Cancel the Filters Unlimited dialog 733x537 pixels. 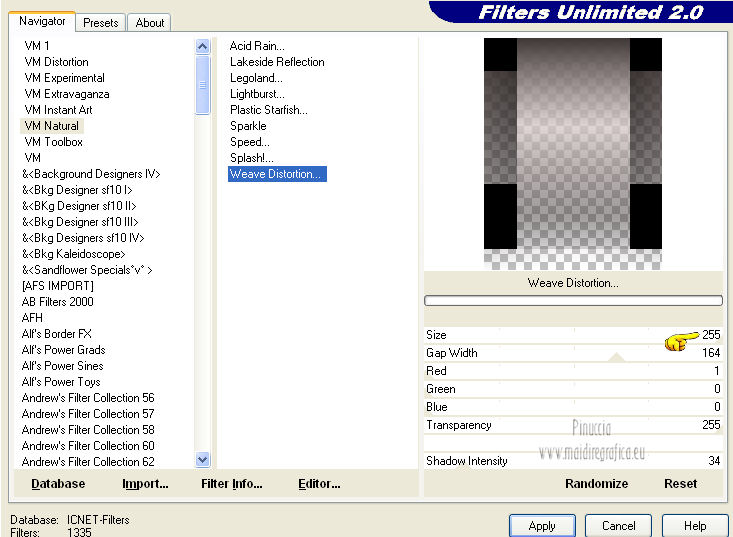click(x=618, y=526)
